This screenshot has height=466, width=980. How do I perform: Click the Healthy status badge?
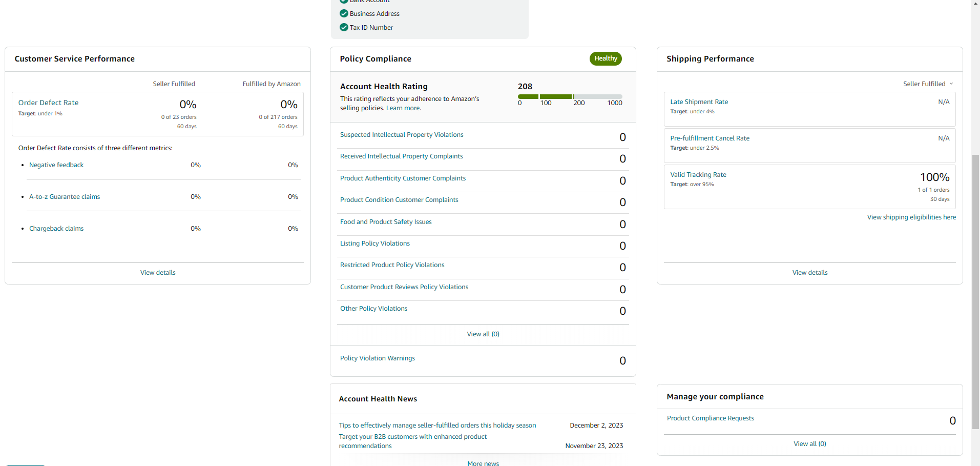[606, 58]
